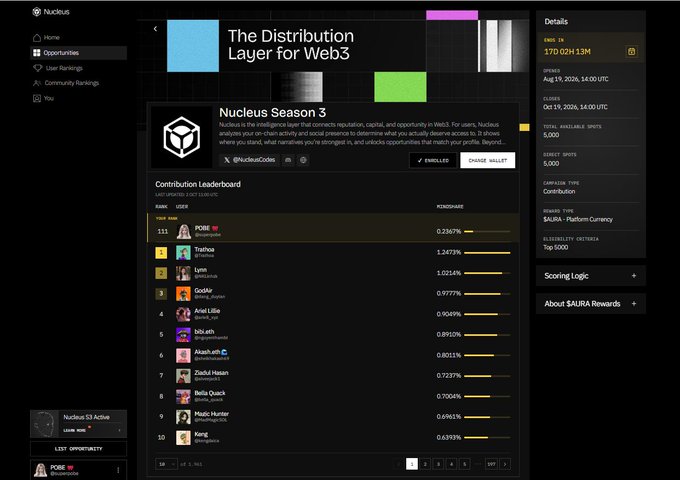Click Trathoa's mindshare bar

pos(487,252)
